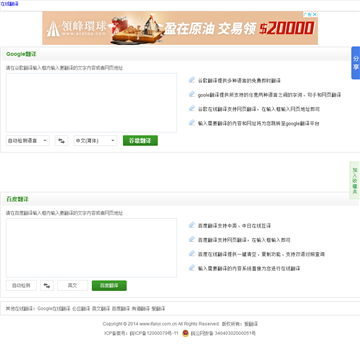Close the banner ad with X icon

tap(315, 14)
